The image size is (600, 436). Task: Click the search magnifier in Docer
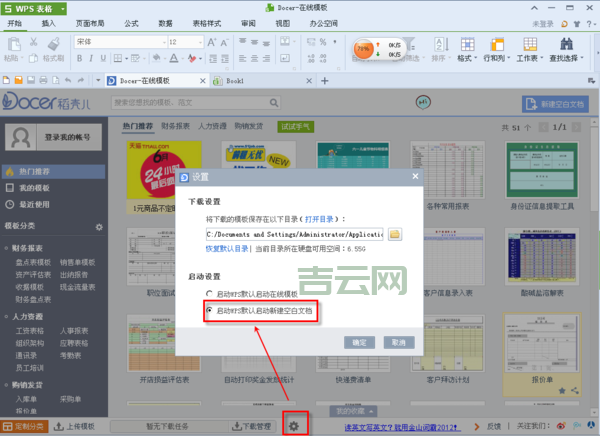274,103
